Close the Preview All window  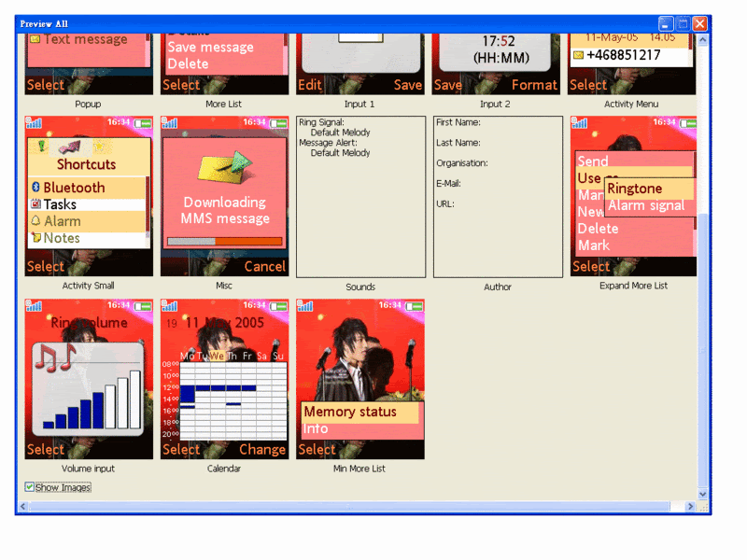[699, 23]
